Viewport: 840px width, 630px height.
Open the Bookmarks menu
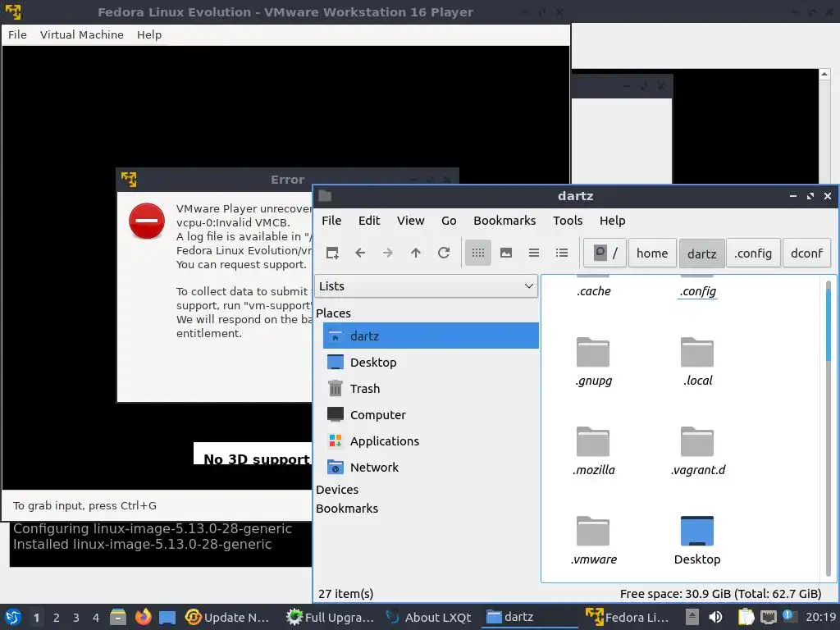(504, 221)
